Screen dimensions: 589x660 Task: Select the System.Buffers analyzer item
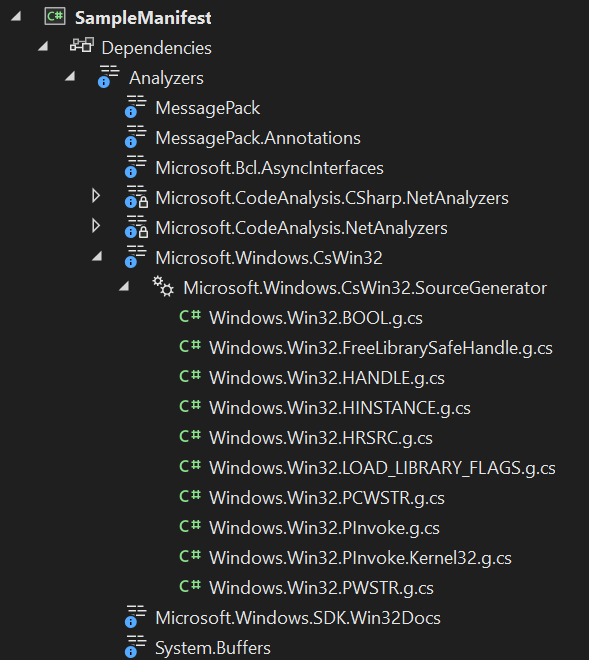[x=213, y=648]
